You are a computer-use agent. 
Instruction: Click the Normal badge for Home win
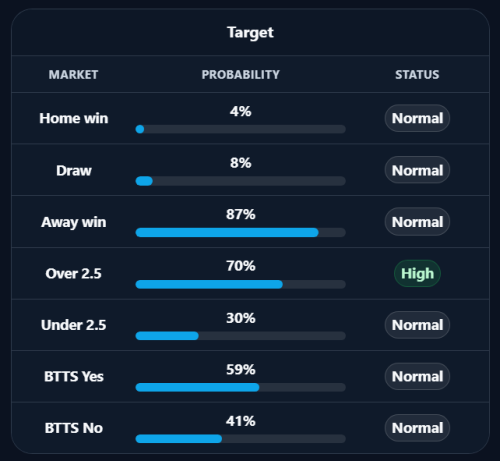click(x=417, y=118)
